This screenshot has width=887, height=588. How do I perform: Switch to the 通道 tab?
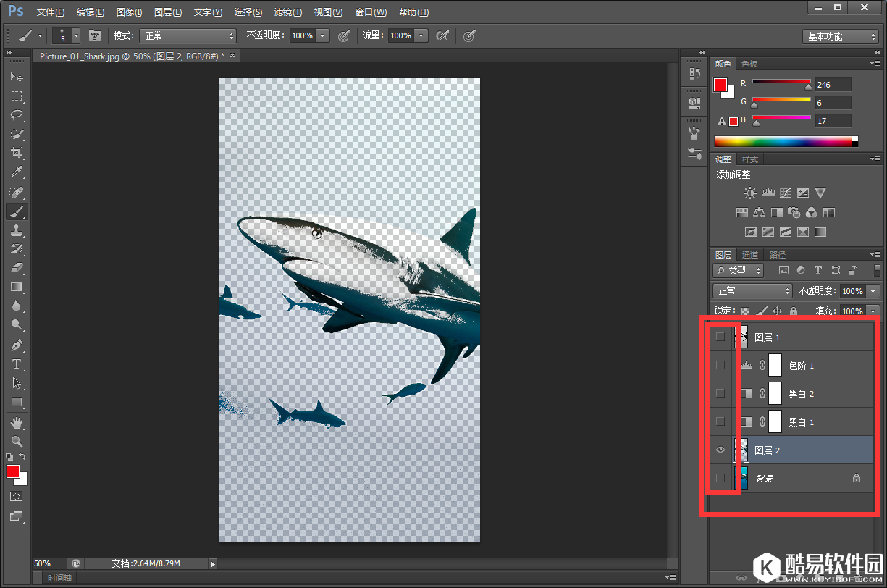[750, 255]
